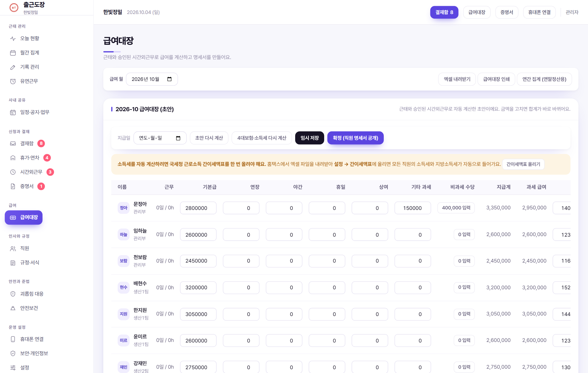
Task: Open 괴롭힘 대응 shield icon
Action: click(x=13, y=294)
